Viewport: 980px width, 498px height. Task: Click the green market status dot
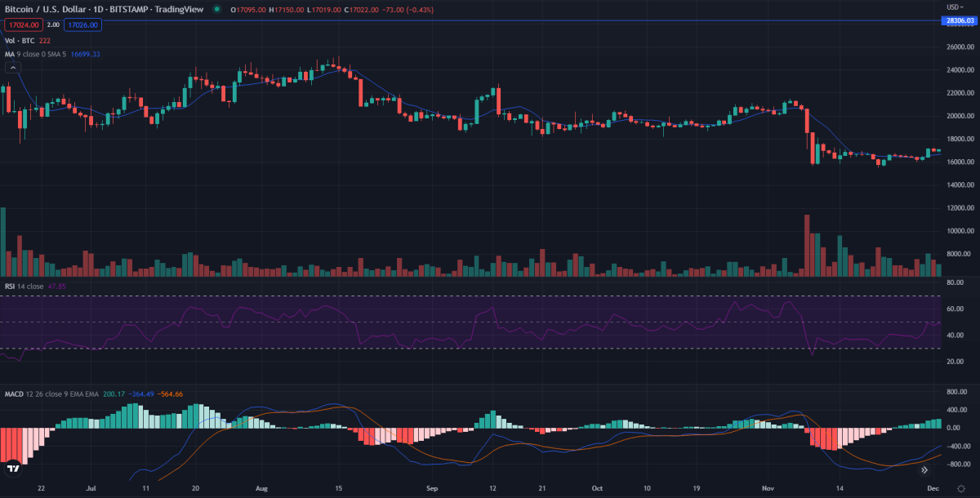coord(216,10)
